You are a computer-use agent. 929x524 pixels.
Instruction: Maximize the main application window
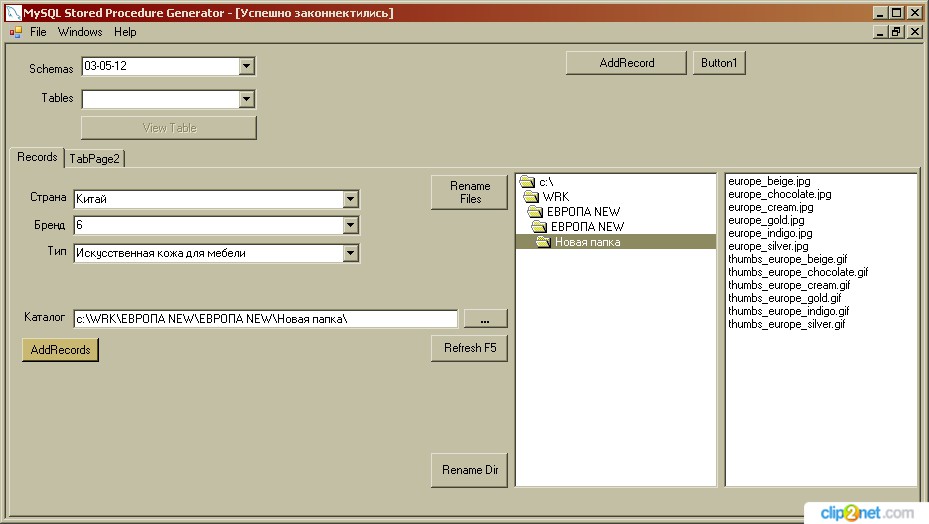(897, 12)
